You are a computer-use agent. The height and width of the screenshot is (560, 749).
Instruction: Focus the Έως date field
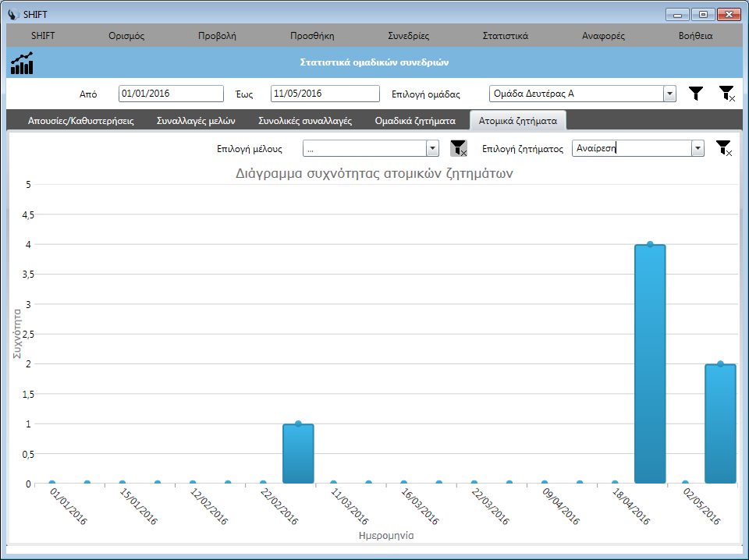[x=325, y=94]
